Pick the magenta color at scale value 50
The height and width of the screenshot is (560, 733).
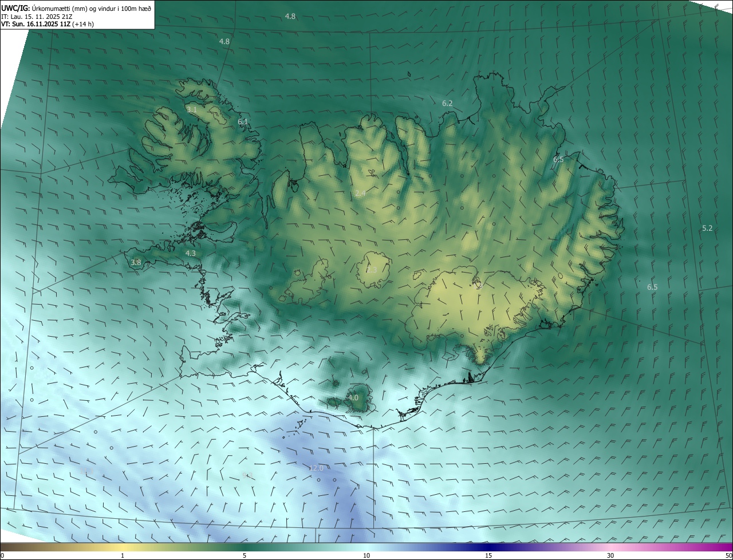(728, 547)
